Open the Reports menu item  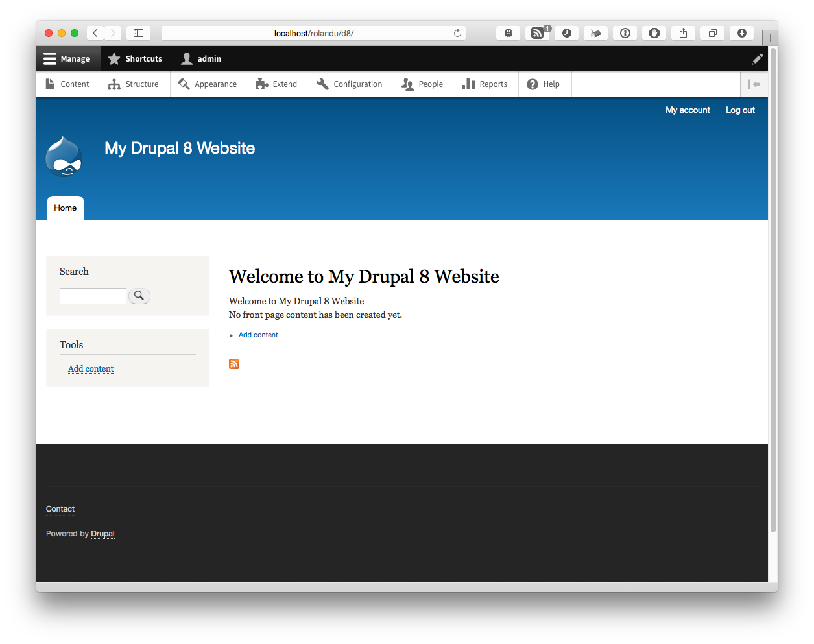click(x=486, y=84)
